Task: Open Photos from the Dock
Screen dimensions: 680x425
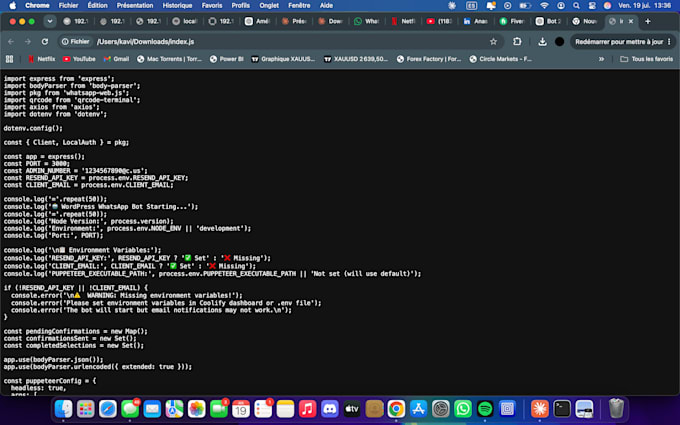Action: 196,409
